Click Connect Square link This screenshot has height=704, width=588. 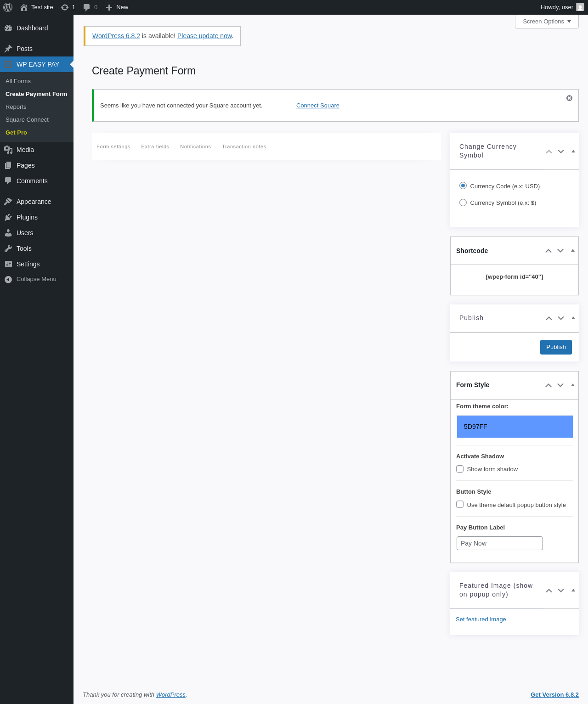click(318, 106)
